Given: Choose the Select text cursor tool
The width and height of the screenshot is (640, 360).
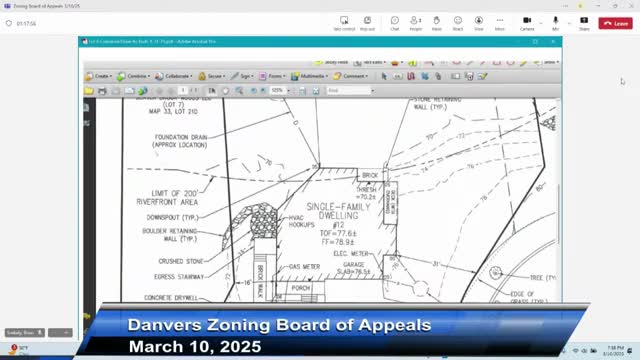Looking at the screenshot, I should pos(211,91).
